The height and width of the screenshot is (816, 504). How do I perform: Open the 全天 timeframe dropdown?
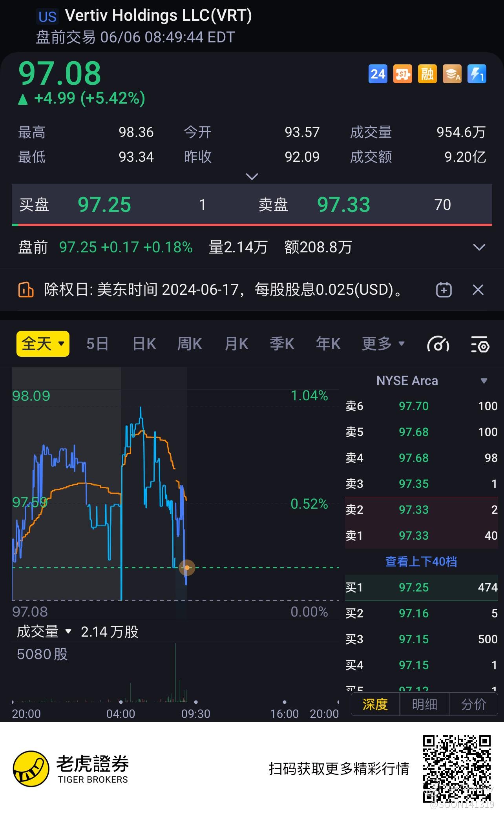(43, 344)
